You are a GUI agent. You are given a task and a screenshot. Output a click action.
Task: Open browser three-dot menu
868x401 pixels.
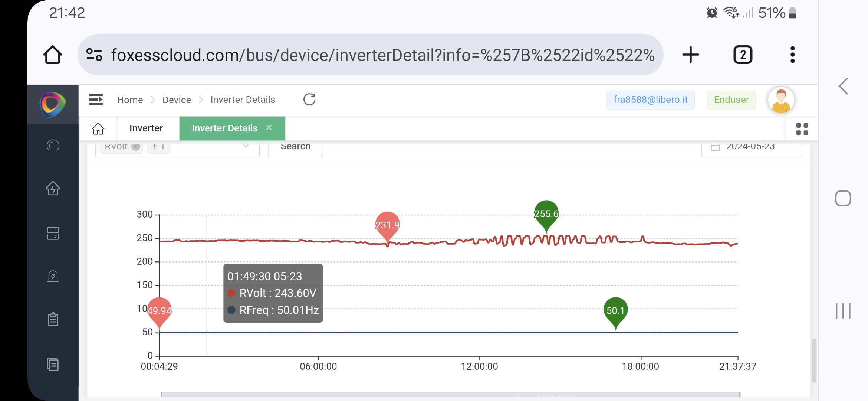coord(792,55)
